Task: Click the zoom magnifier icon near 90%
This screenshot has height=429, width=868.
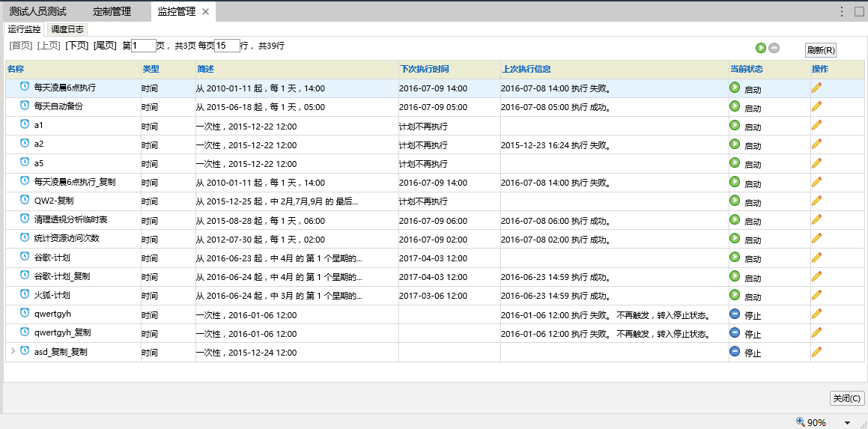Action: 801,422
